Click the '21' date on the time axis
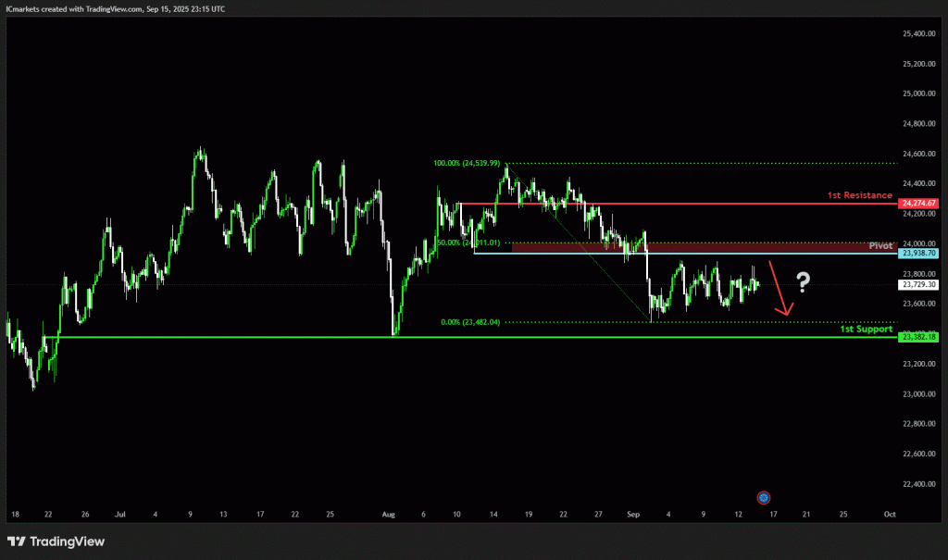This screenshot has height=560, width=948. 806,514
